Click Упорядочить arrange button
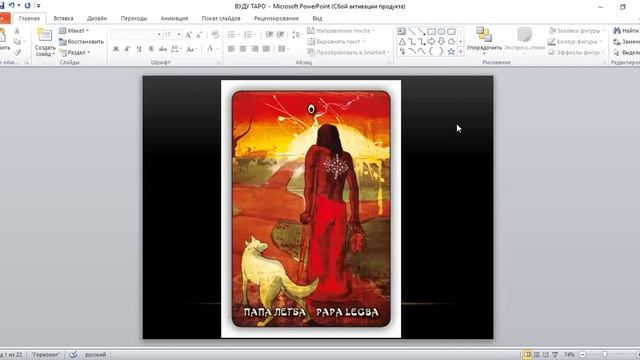This screenshot has width=640, height=360. pos(484,41)
